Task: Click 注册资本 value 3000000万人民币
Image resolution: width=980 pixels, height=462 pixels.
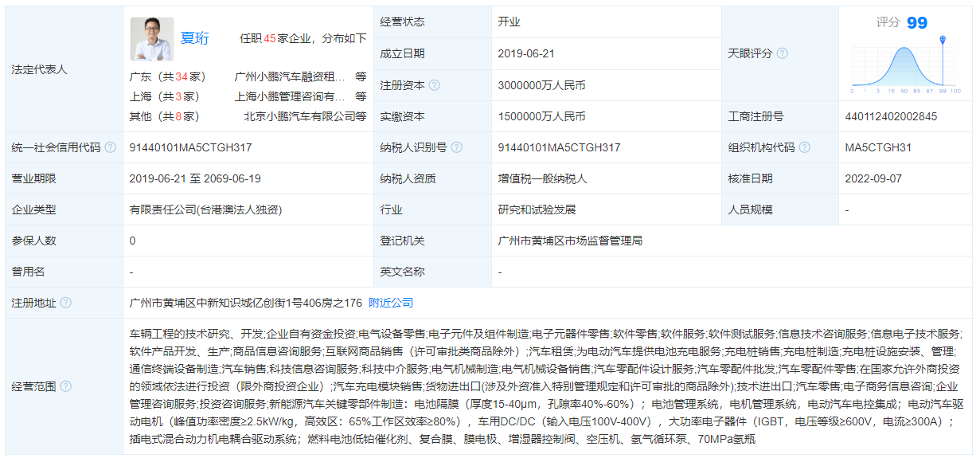Action: pyautogui.click(x=541, y=85)
